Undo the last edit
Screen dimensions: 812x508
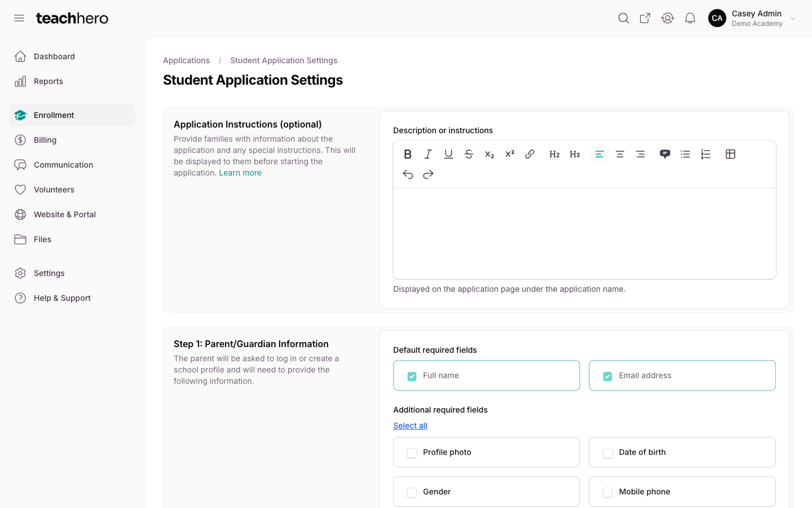(408, 174)
